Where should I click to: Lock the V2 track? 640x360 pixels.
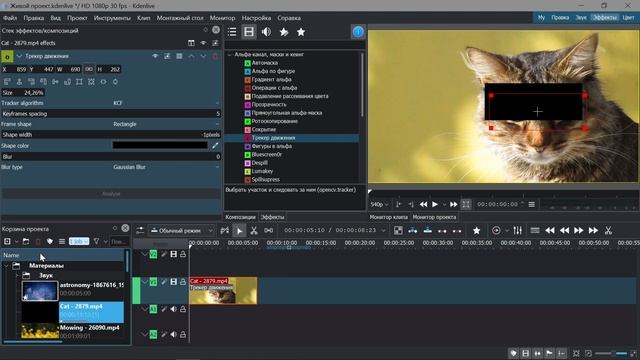(183, 254)
